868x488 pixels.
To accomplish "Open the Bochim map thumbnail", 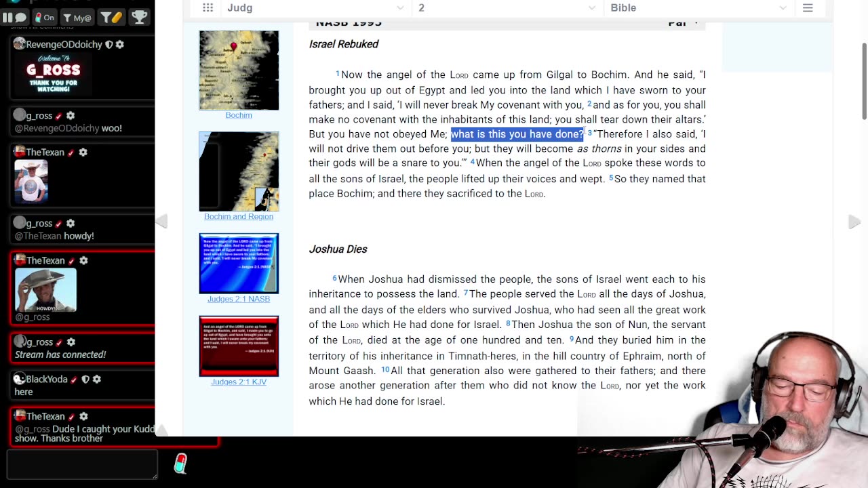I will coord(239,70).
